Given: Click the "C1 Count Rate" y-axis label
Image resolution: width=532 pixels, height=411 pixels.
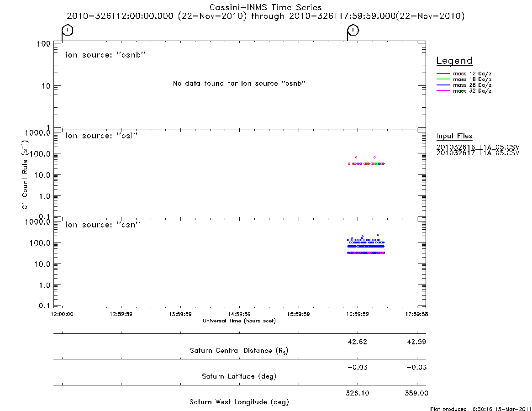Looking at the screenshot, I should coord(25,175).
